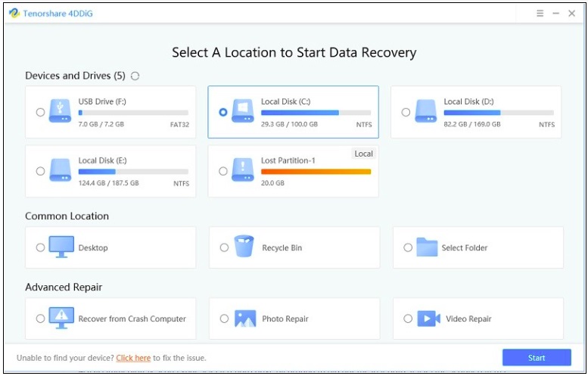The width and height of the screenshot is (588, 376).
Task: Choose the Recycle Bin radio button
Action: tap(224, 247)
